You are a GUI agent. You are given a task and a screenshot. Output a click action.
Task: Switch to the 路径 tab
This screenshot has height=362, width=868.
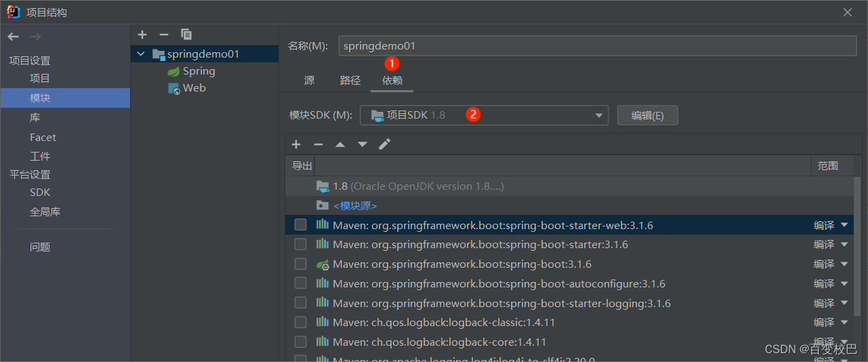(x=350, y=80)
